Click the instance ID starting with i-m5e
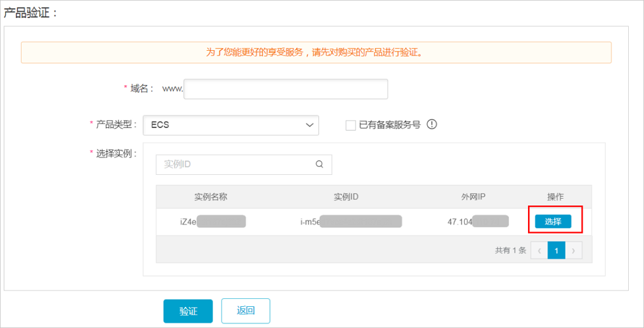This screenshot has height=328, width=644. (350, 222)
